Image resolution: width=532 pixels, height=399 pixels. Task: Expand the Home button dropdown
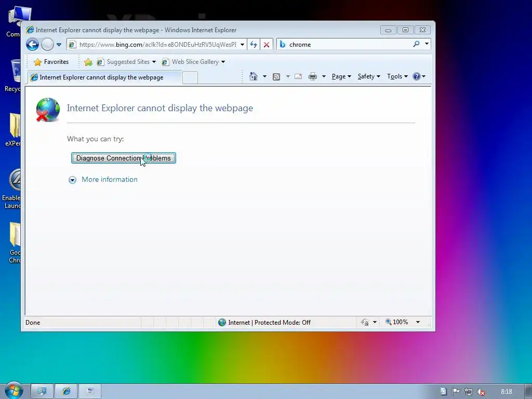tap(264, 76)
